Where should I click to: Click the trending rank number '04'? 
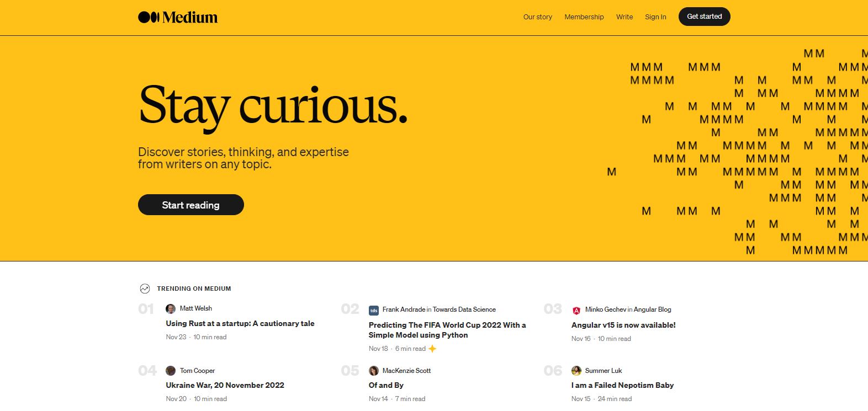147,371
